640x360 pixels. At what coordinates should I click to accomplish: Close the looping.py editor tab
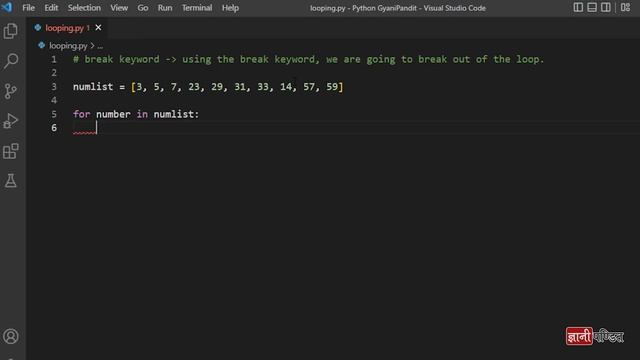(x=98, y=28)
